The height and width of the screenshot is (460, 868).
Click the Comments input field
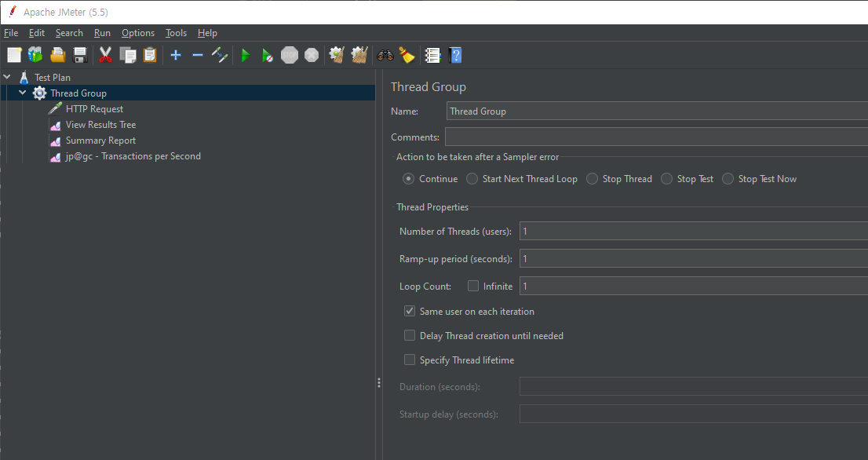point(657,137)
